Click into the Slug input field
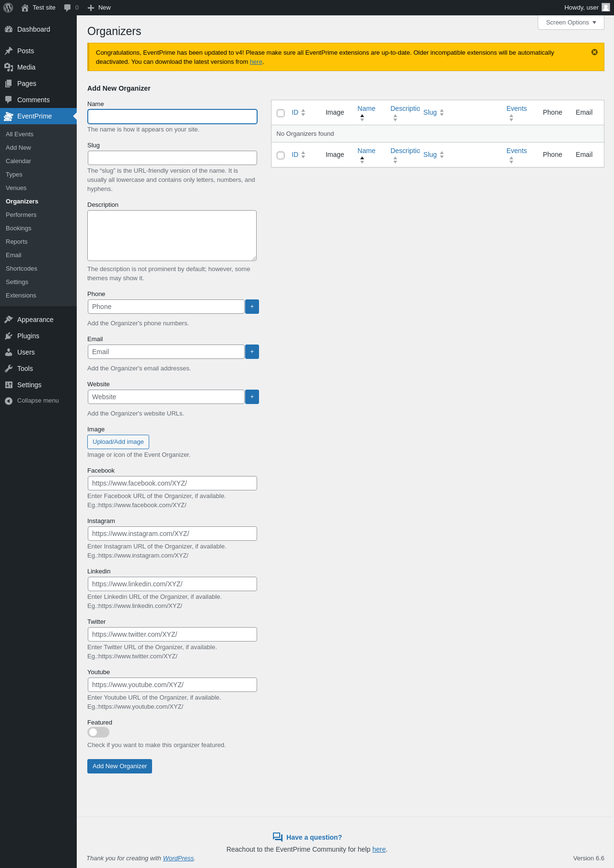614x868 pixels. pos(172,158)
